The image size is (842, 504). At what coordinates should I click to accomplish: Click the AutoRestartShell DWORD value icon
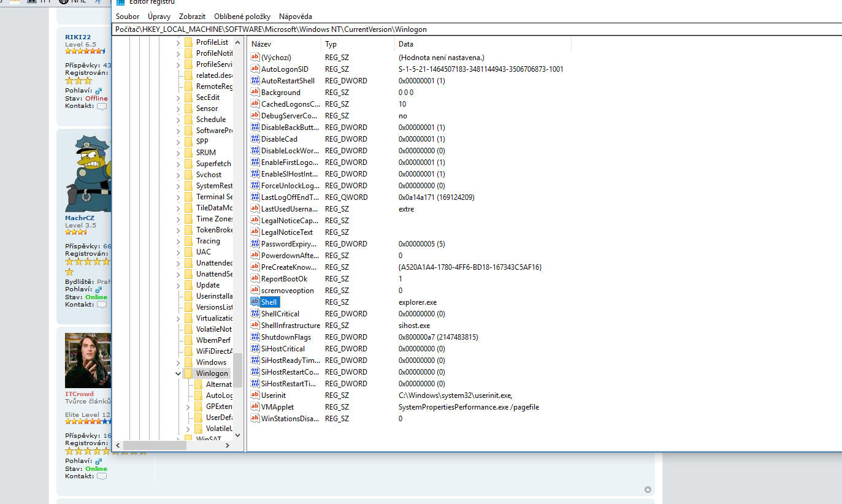coord(256,81)
